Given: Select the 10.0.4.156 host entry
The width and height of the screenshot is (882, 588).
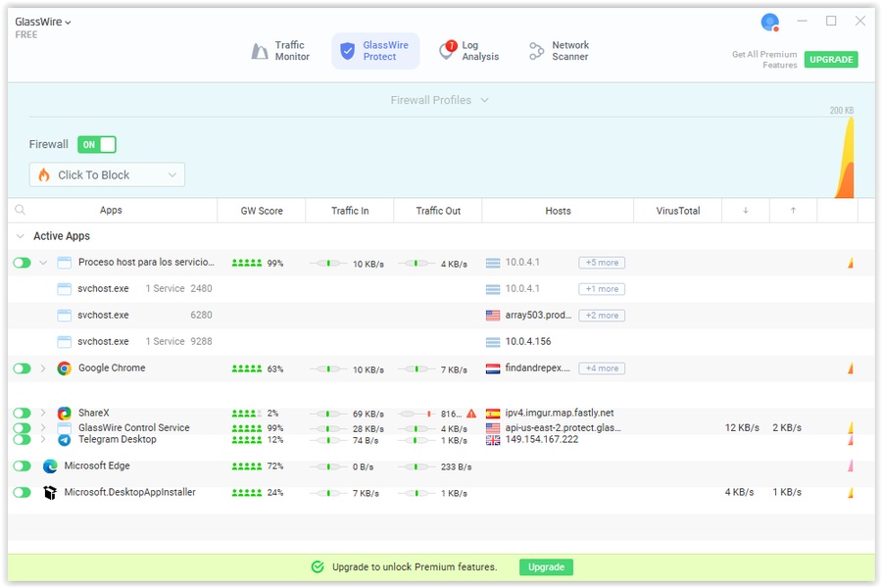Looking at the screenshot, I should (x=527, y=342).
